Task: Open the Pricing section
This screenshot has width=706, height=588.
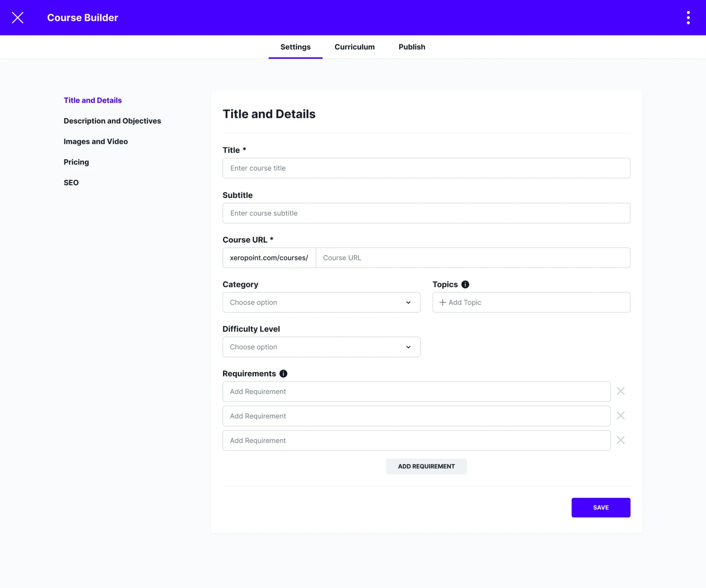Action: coord(76,162)
